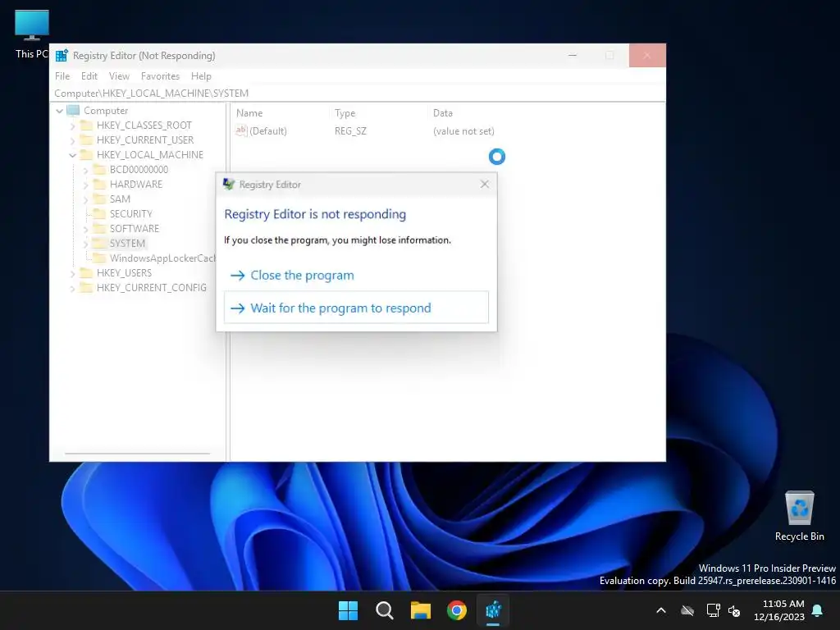Expand HKEY_CURRENT_USER node

pos(72,140)
